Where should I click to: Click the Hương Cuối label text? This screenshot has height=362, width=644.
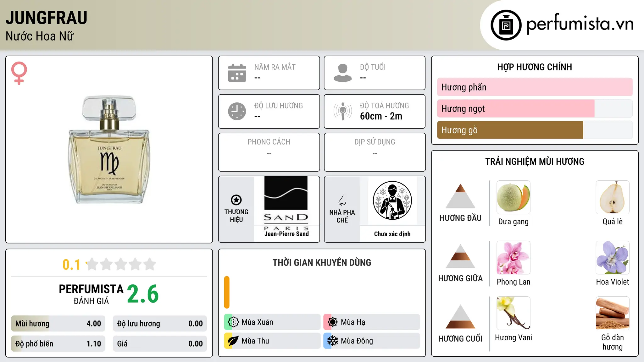click(x=460, y=339)
